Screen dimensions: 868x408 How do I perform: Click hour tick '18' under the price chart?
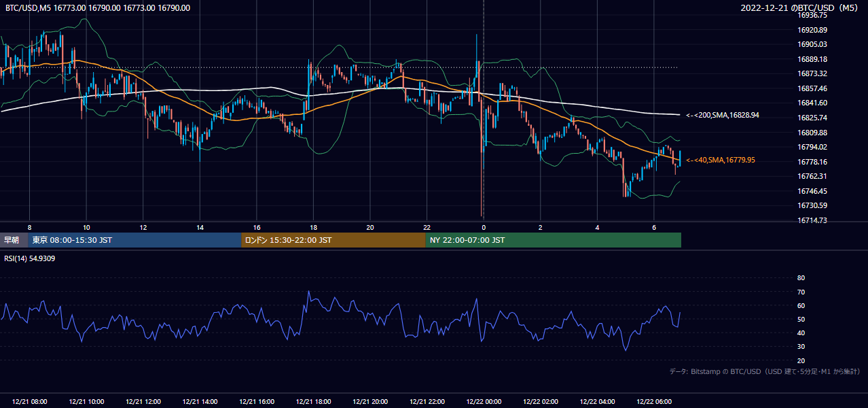[x=313, y=227]
